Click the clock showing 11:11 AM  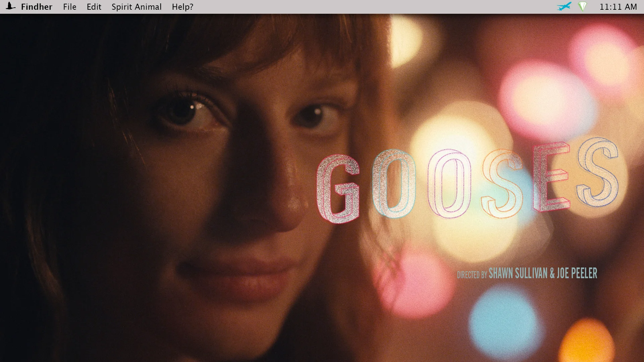point(619,6)
